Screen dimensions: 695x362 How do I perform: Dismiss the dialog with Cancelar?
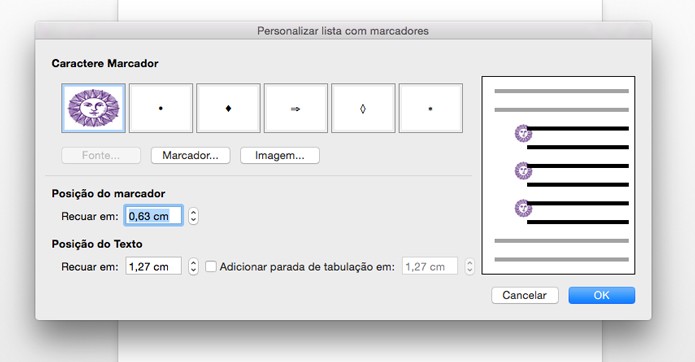525,295
